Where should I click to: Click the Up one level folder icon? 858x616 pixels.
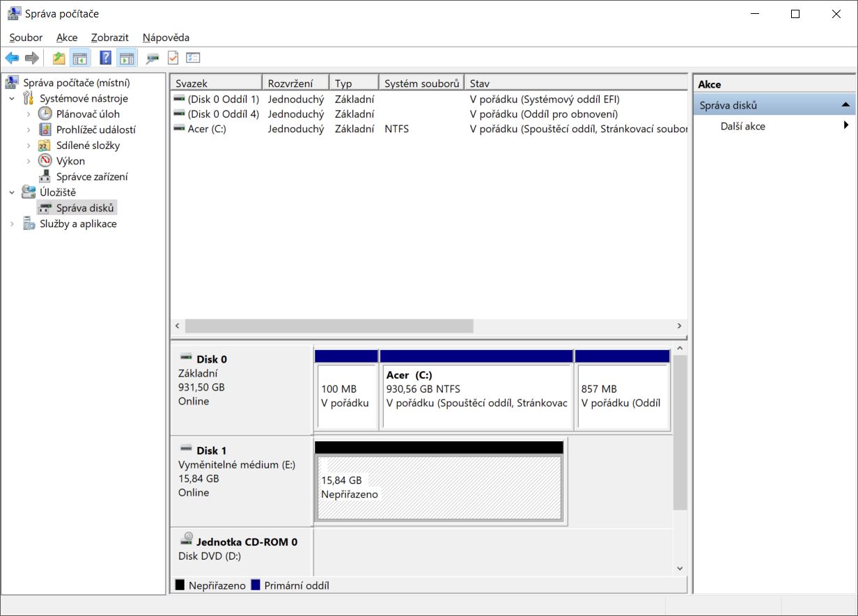pyautogui.click(x=59, y=58)
